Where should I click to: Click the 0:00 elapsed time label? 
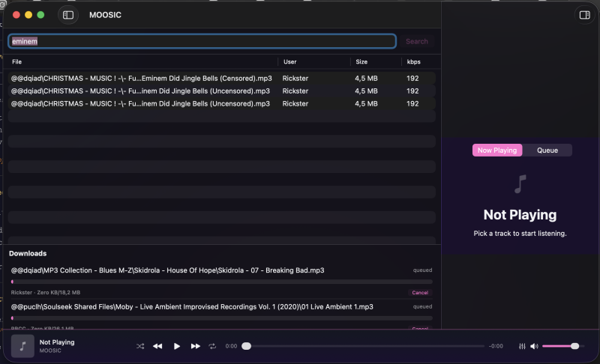[x=231, y=346]
